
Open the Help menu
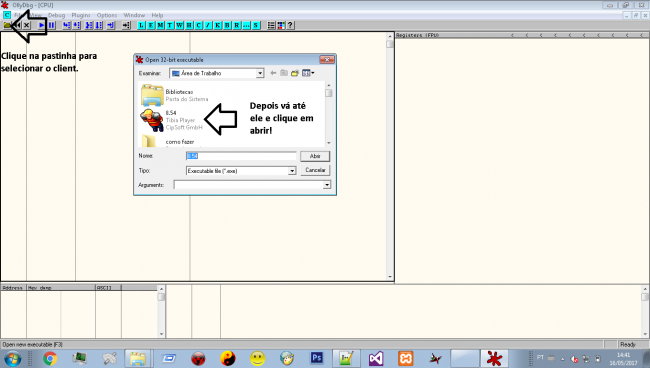click(157, 15)
